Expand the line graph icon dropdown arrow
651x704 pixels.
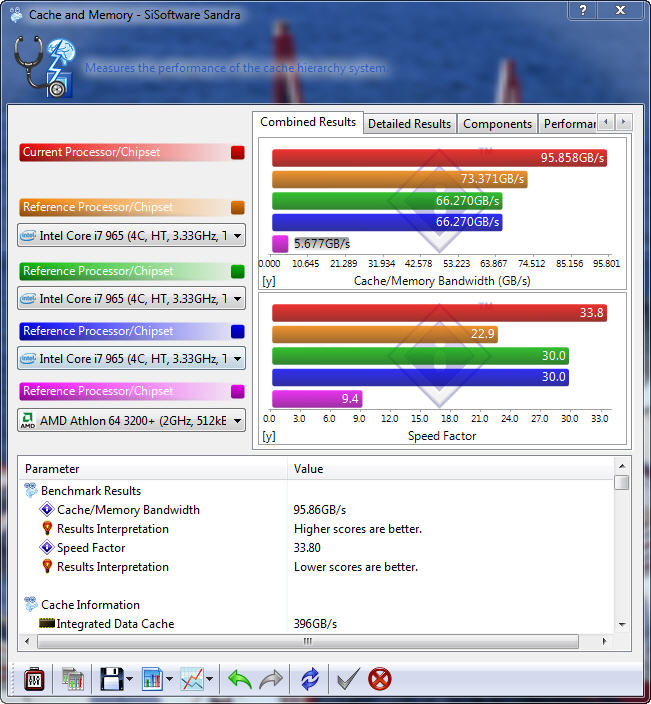point(210,679)
